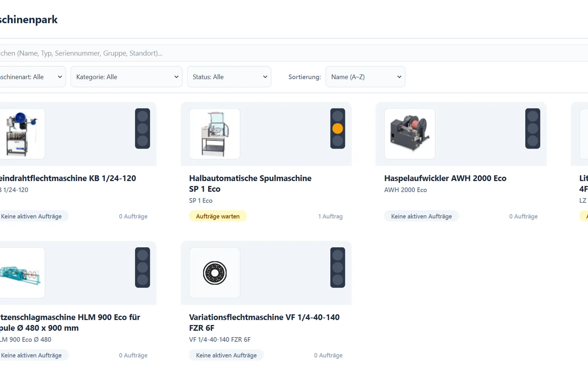
Task: Open the SP 1 Eco machine thumbnail
Action: [215, 134]
